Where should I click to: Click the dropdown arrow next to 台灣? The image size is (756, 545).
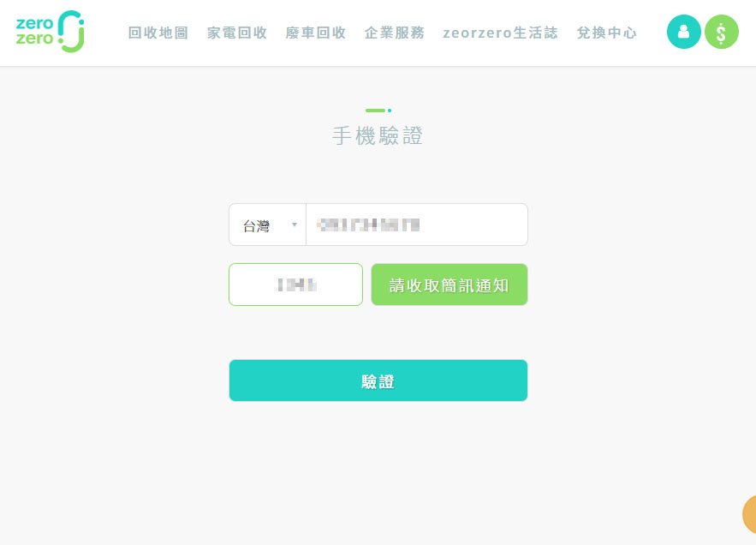295,225
